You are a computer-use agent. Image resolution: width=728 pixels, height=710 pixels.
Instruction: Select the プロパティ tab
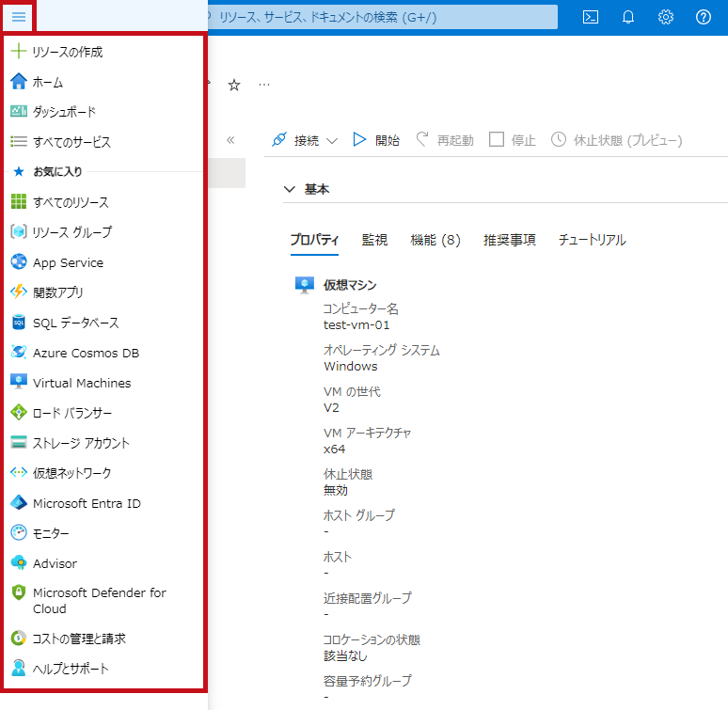(314, 240)
